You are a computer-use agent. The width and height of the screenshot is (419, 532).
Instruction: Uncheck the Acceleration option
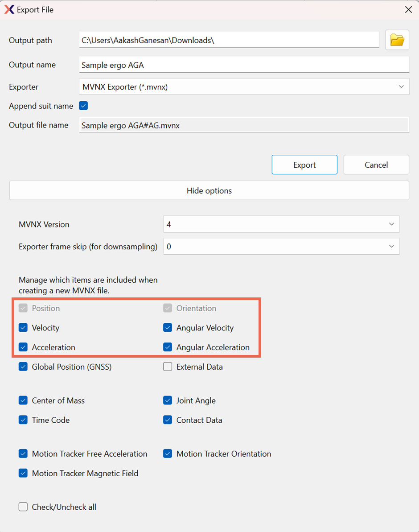23,347
